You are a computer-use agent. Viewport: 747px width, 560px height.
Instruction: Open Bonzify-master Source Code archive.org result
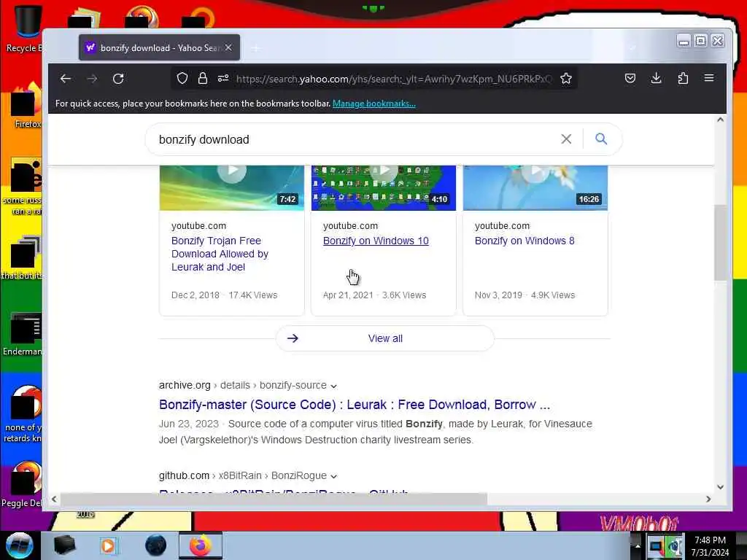tap(355, 405)
